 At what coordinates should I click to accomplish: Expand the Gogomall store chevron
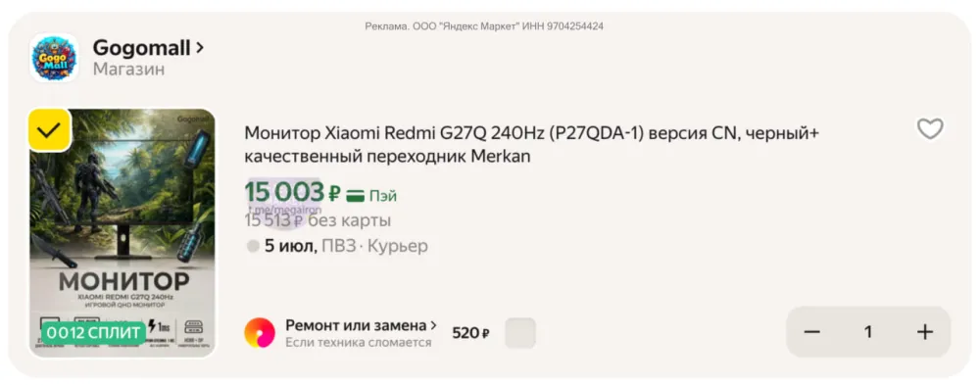point(199,47)
